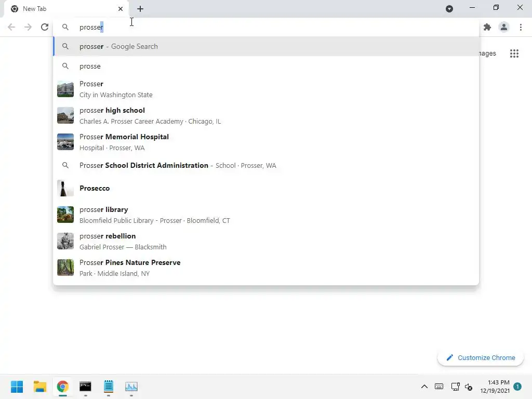
Task: Click the muted volume tray icon
Action: pyautogui.click(x=469, y=387)
